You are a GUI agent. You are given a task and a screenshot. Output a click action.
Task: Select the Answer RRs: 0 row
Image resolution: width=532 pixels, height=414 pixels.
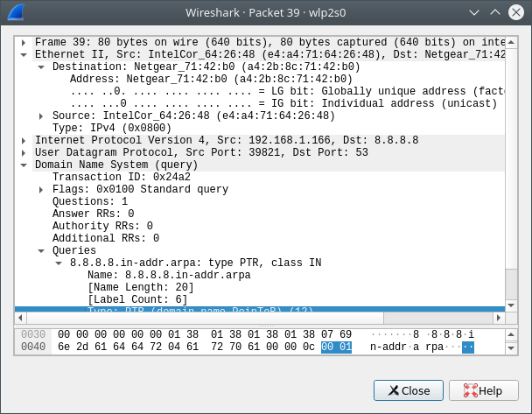coord(260,214)
